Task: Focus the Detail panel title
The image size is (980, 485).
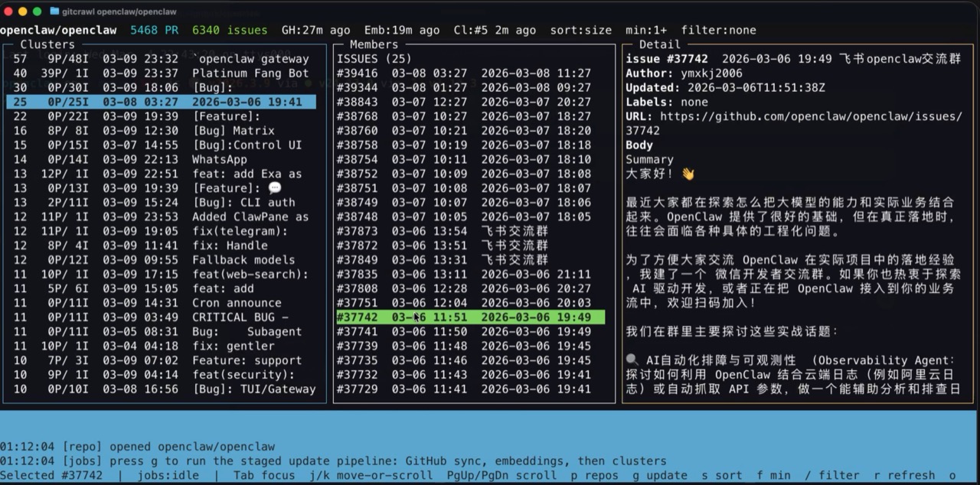Action: tap(659, 44)
